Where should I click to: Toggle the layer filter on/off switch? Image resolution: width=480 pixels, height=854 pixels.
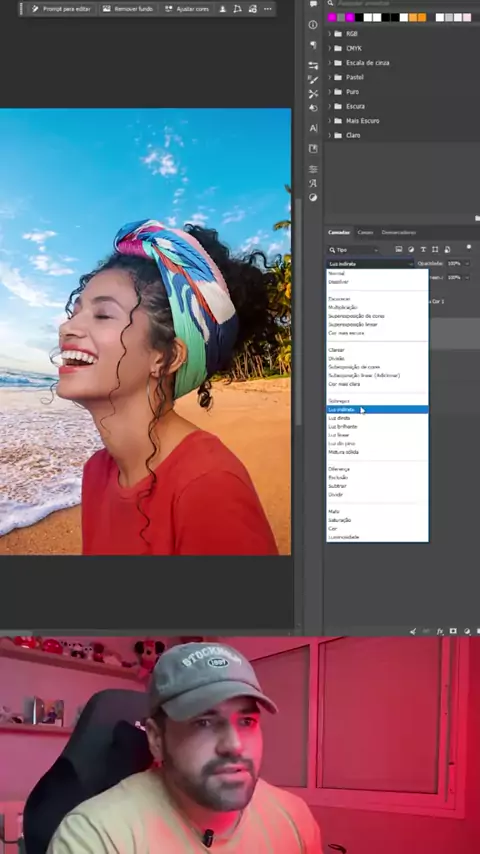coord(469,247)
